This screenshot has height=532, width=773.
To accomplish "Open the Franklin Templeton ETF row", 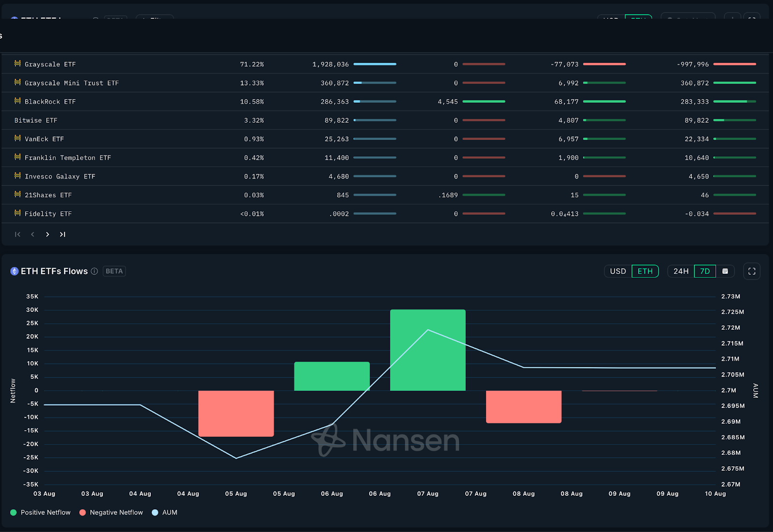I will click(385, 157).
